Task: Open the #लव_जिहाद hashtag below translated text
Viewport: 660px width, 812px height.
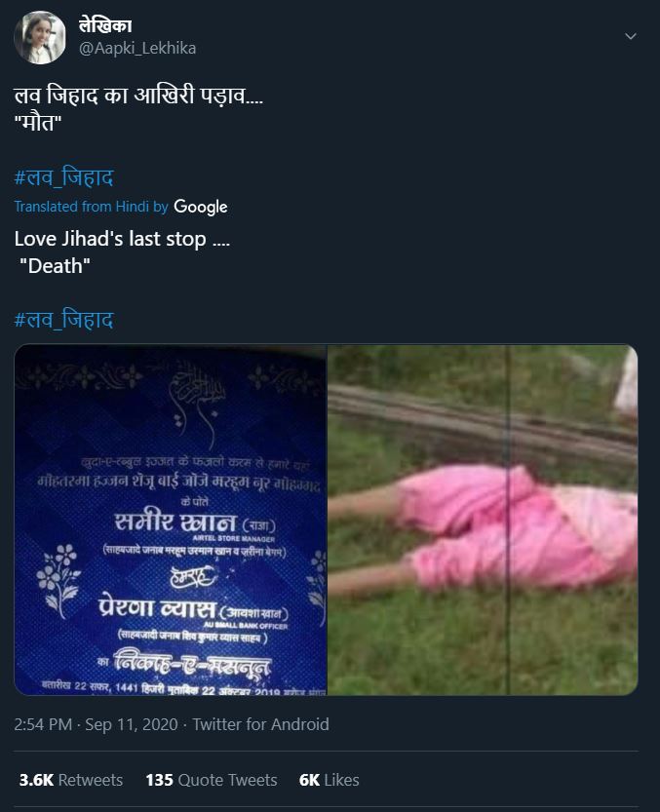Action: (63, 320)
